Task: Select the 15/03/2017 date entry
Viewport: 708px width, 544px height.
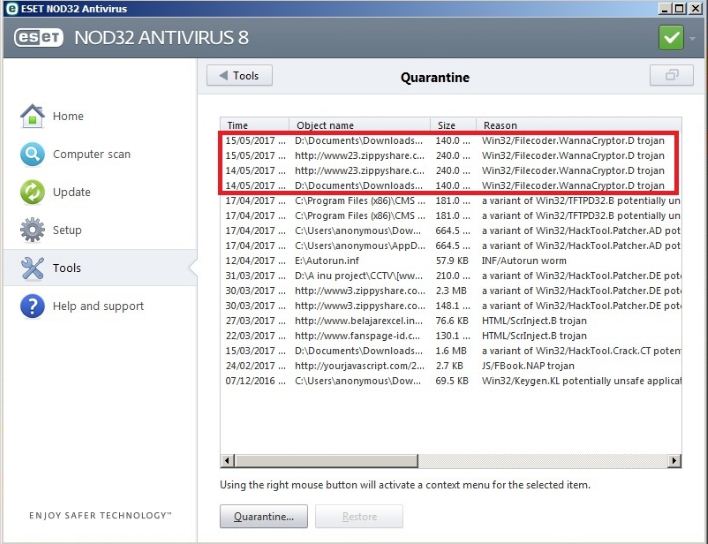Action: [x=255, y=351]
